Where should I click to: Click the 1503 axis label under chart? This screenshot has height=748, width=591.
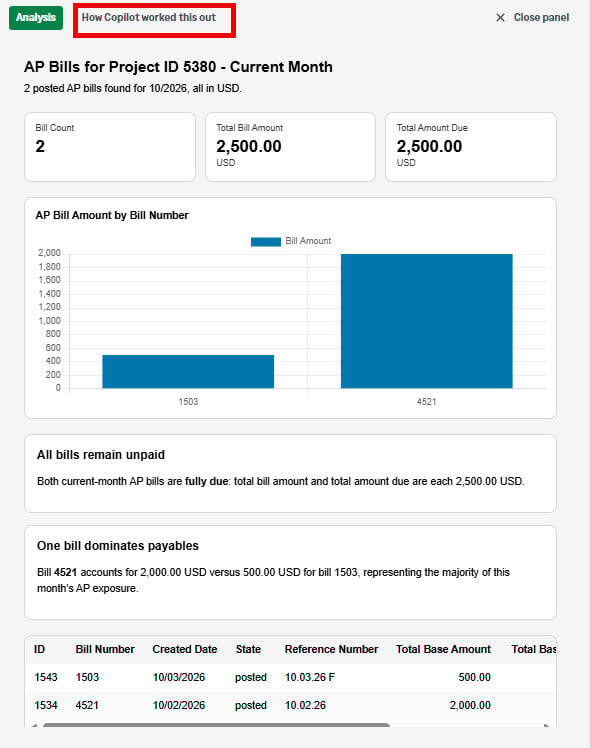click(188, 402)
